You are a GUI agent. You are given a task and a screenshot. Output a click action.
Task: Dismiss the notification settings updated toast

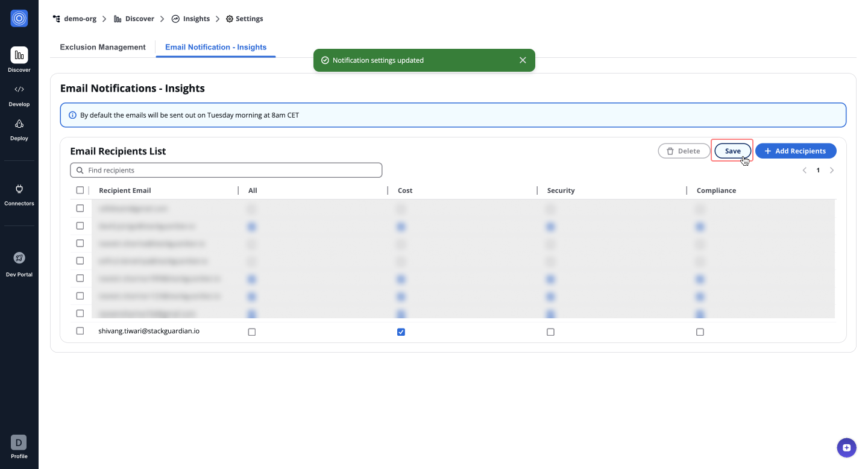click(x=523, y=60)
